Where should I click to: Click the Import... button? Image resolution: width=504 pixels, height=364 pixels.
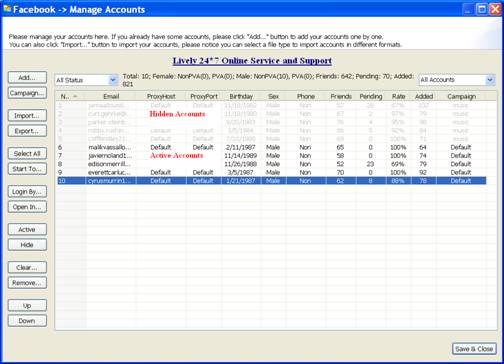(x=27, y=116)
